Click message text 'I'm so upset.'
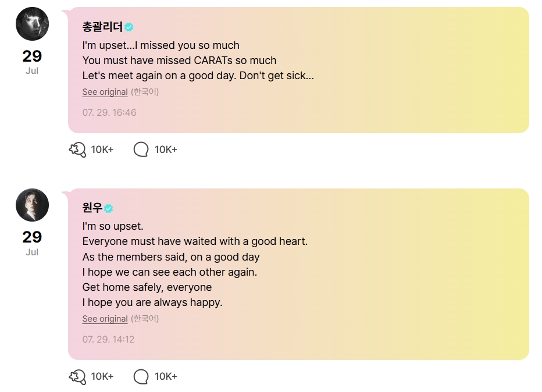The width and height of the screenshot is (542, 392). point(113,226)
